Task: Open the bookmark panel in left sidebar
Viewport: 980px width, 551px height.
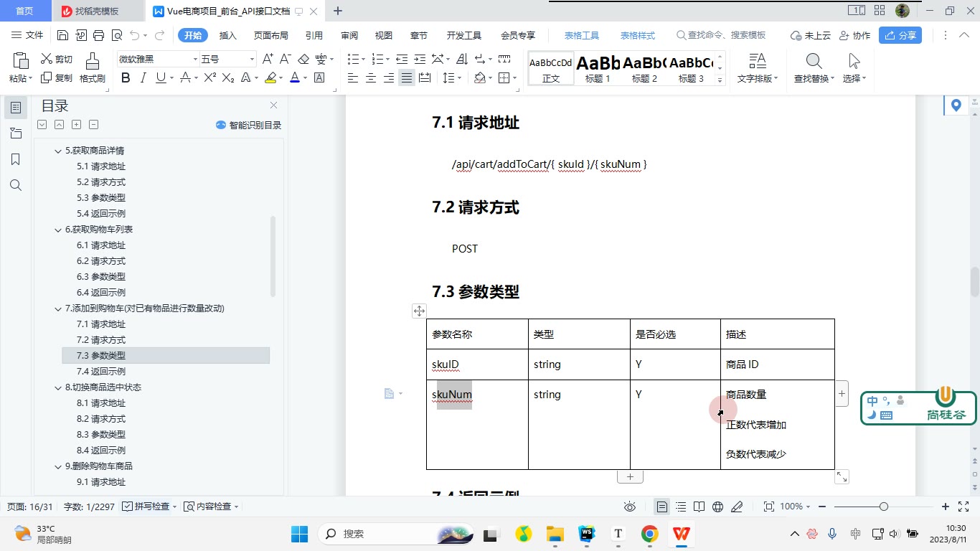Action: pos(16,159)
